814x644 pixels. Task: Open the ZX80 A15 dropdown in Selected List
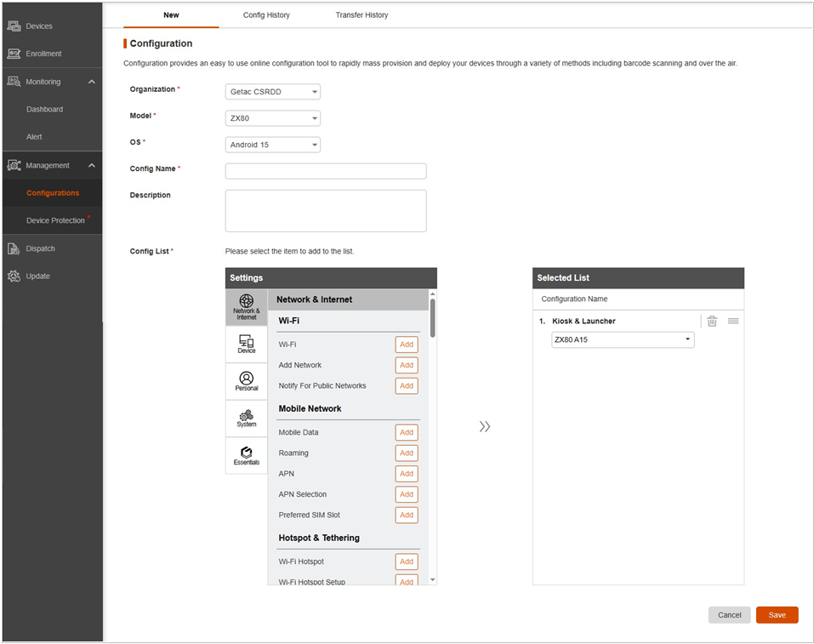[x=623, y=339]
